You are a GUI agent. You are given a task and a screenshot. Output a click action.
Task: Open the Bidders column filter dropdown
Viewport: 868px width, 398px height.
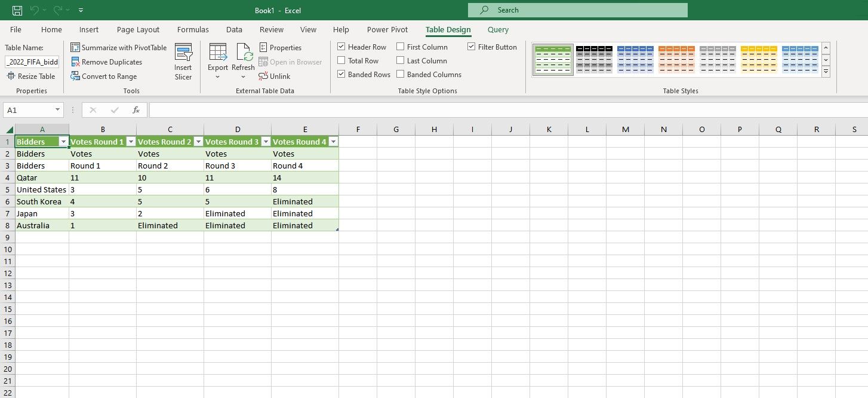[64, 142]
